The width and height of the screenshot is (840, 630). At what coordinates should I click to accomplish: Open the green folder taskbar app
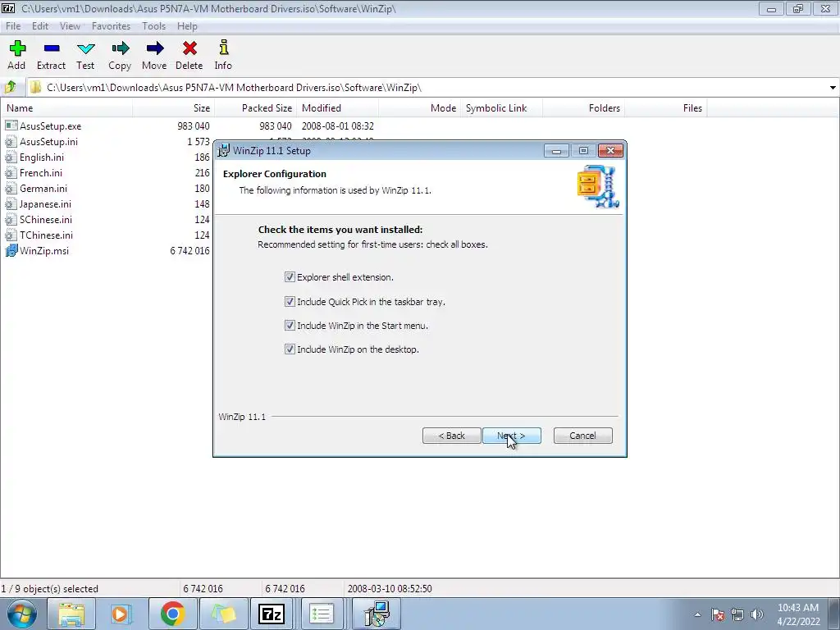[223, 614]
